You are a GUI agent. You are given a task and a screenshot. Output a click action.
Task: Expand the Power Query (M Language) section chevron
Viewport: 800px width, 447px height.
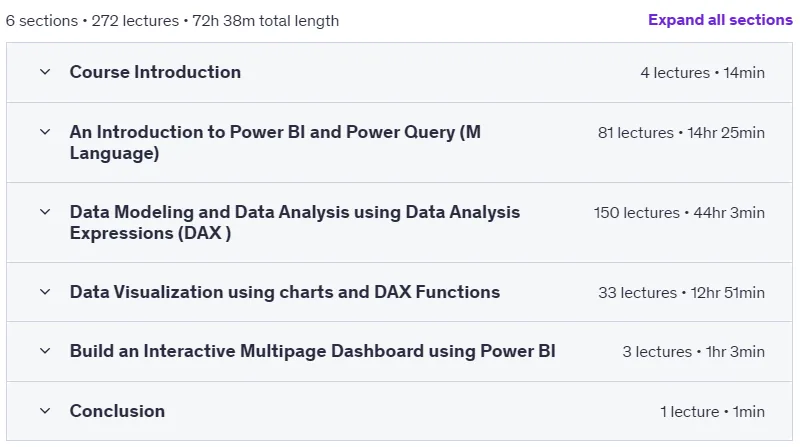click(45, 132)
